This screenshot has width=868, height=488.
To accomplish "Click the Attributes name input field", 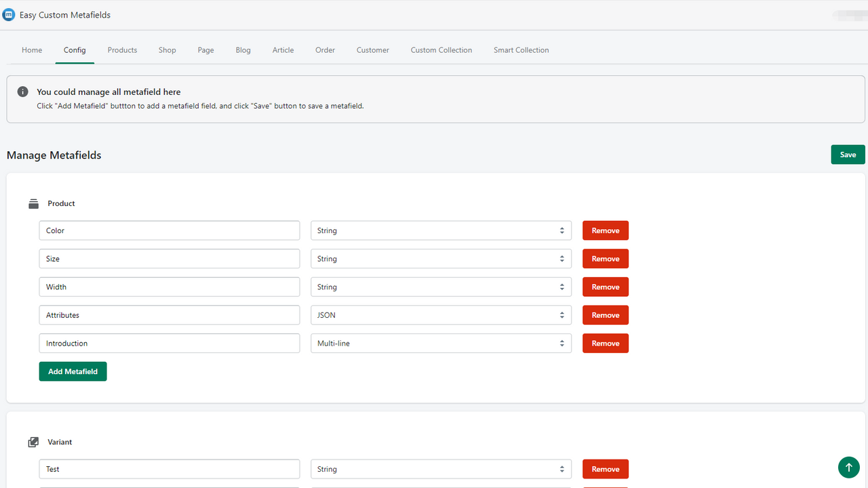I will (x=170, y=315).
